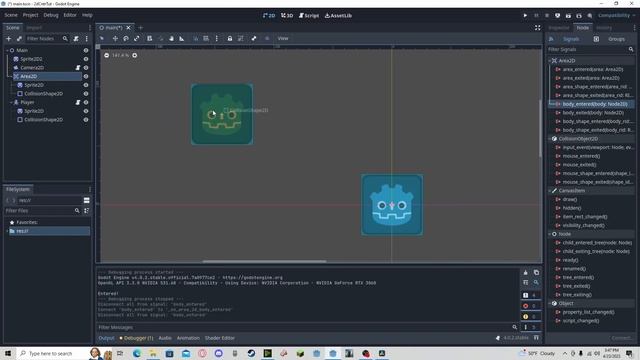Run the project with play button

(x=525, y=16)
